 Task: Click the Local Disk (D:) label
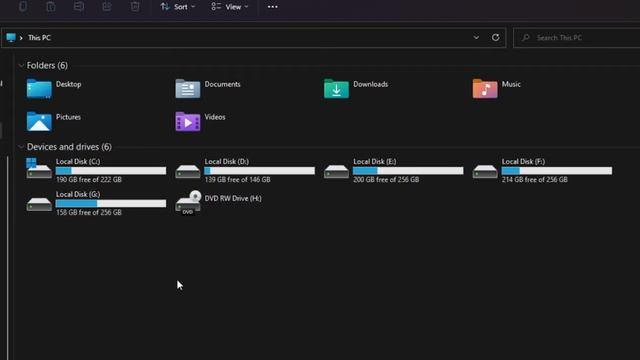click(x=227, y=161)
